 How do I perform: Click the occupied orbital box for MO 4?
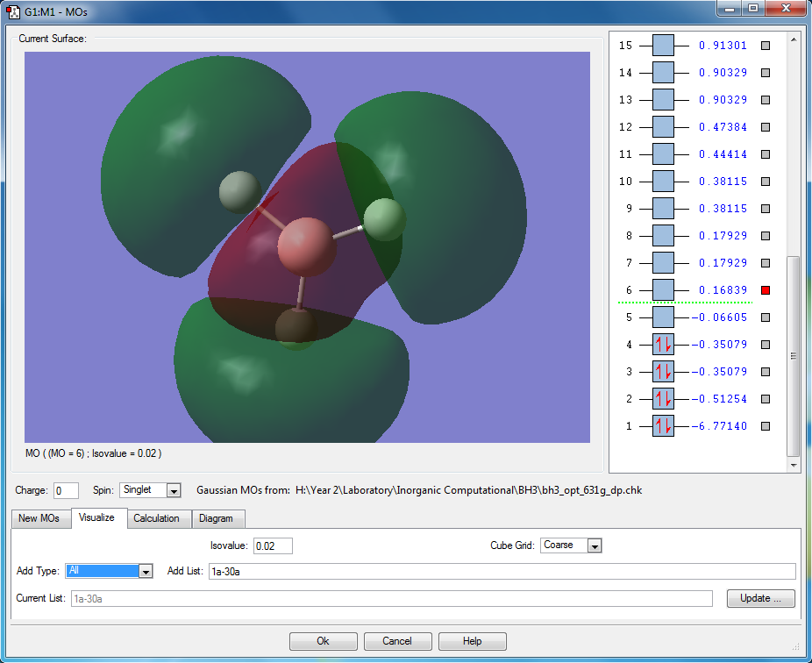[663, 345]
